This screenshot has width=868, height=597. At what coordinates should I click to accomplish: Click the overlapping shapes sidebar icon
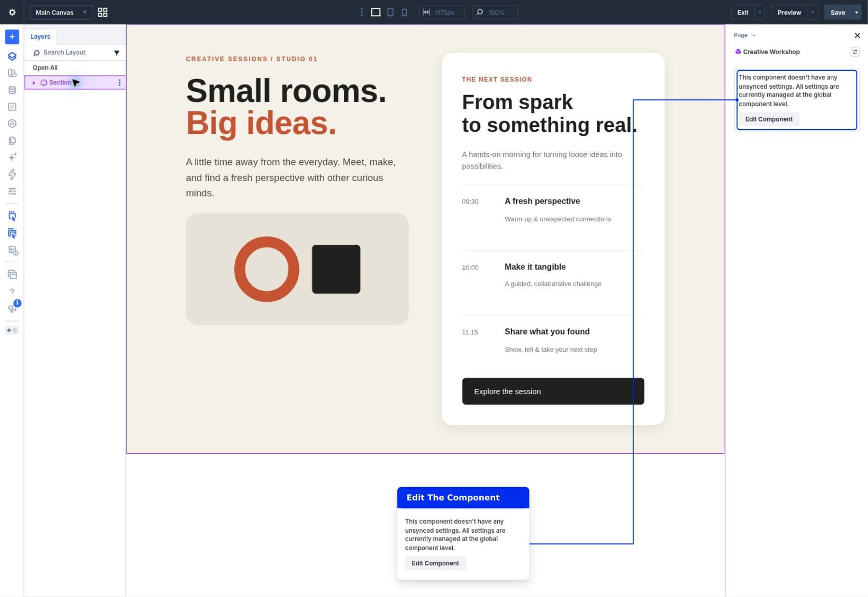(x=12, y=73)
